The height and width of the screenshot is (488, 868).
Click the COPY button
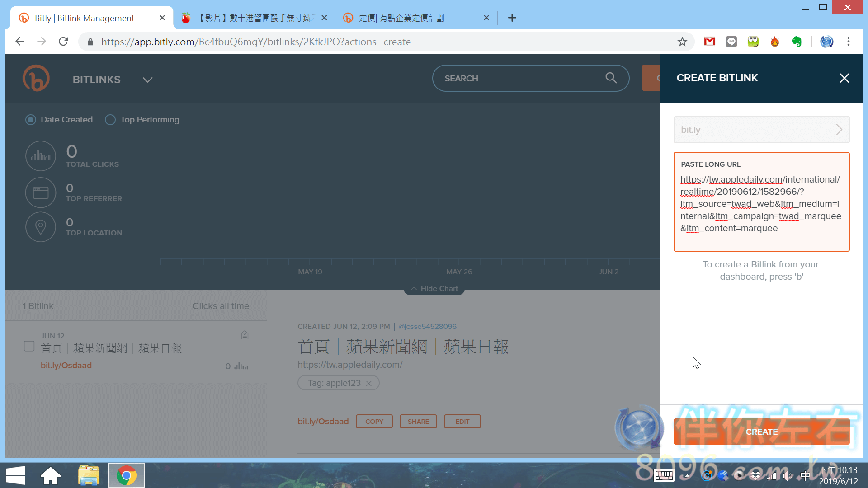click(374, 422)
